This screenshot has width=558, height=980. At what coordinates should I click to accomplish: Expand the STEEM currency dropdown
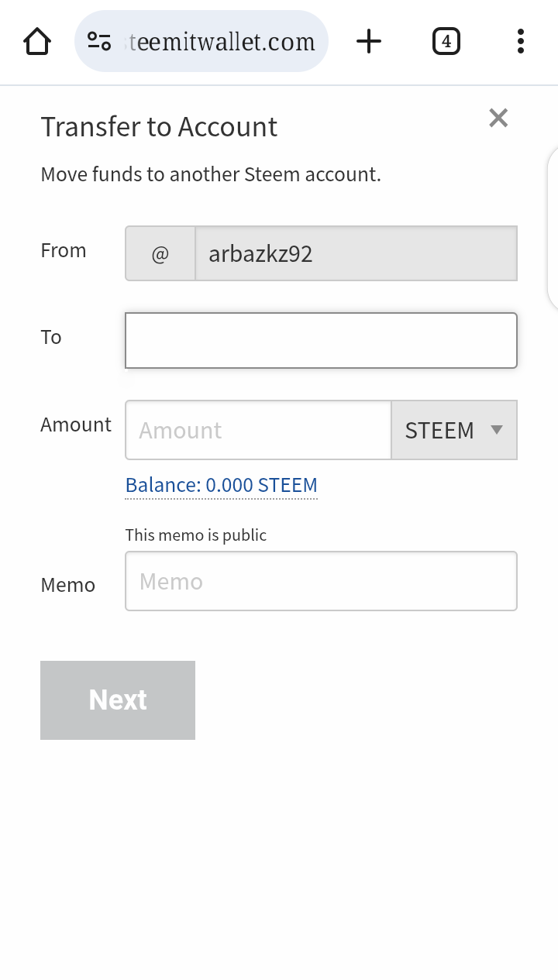pyautogui.click(x=454, y=430)
